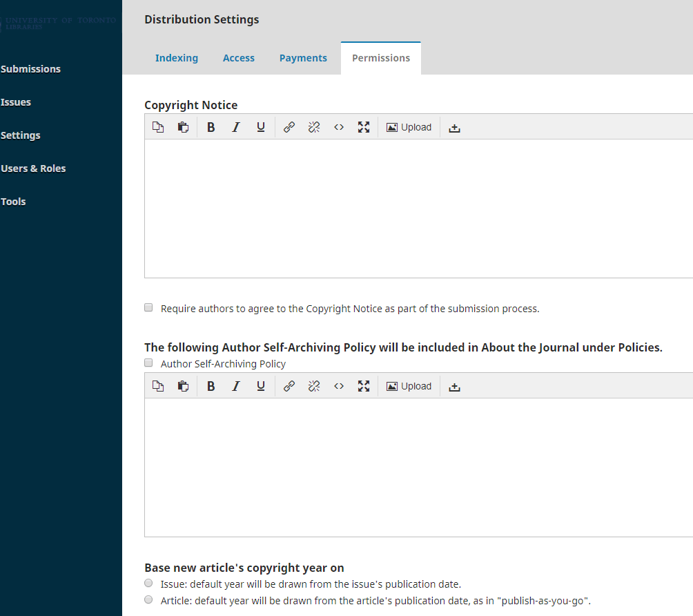Open Issues in sidebar
The height and width of the screenshot is (616, 693).
coord(15,102)
